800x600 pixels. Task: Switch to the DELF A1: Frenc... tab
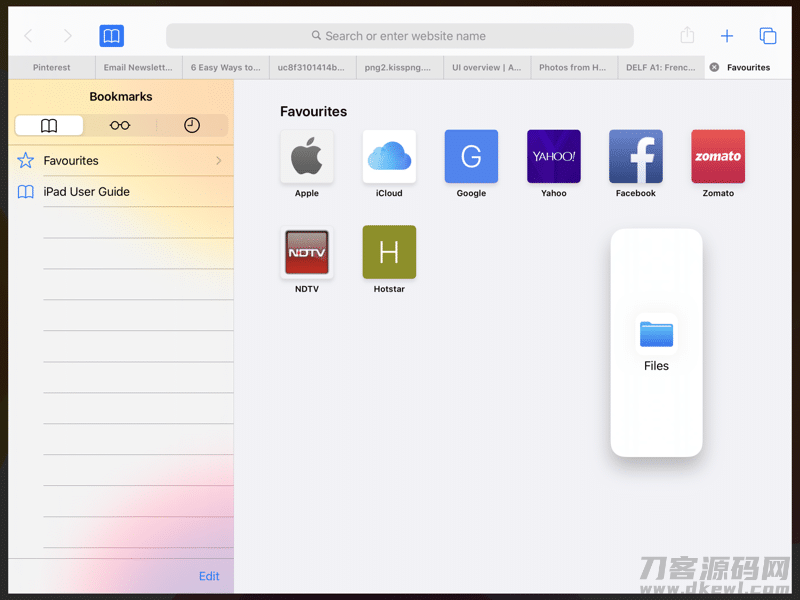point(661,67)
